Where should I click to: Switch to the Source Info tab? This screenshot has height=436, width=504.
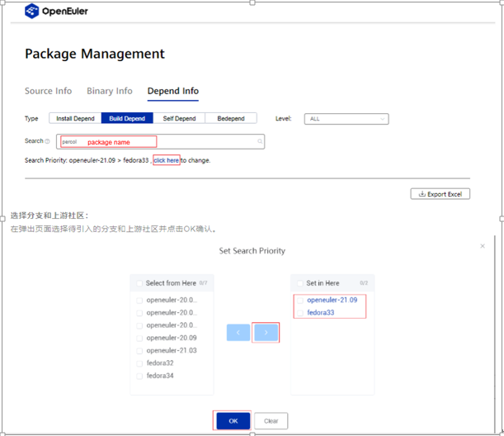[x=48, y=91]
